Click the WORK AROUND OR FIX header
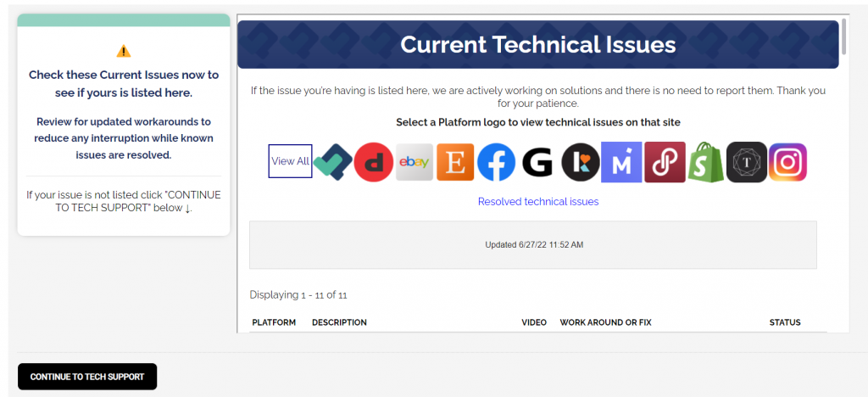Viewport: 868px width, 397px height. coord(605,322)
